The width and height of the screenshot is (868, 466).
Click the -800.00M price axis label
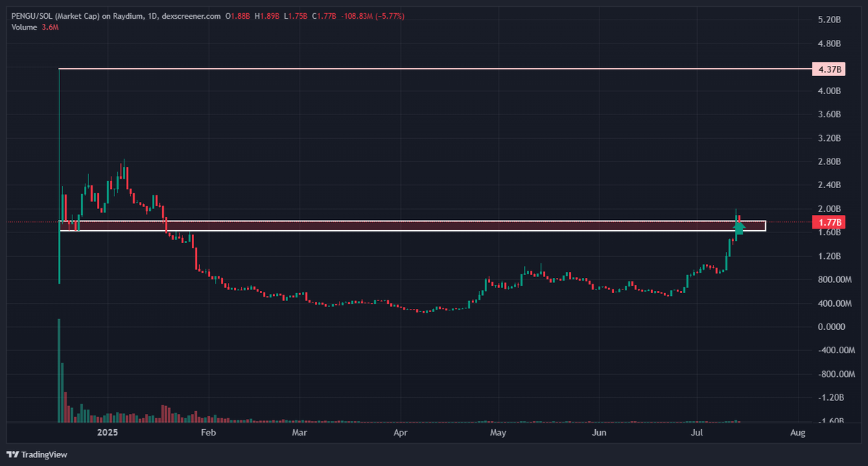tap(836, 374)
